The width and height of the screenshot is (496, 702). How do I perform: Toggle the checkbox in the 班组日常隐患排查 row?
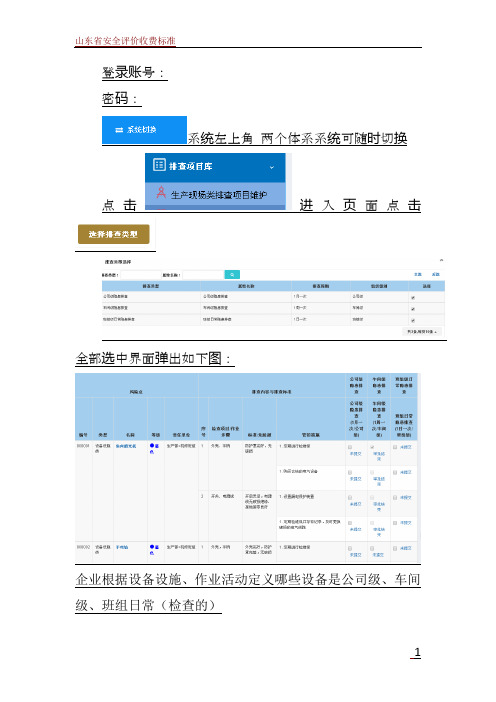point(413,320)
